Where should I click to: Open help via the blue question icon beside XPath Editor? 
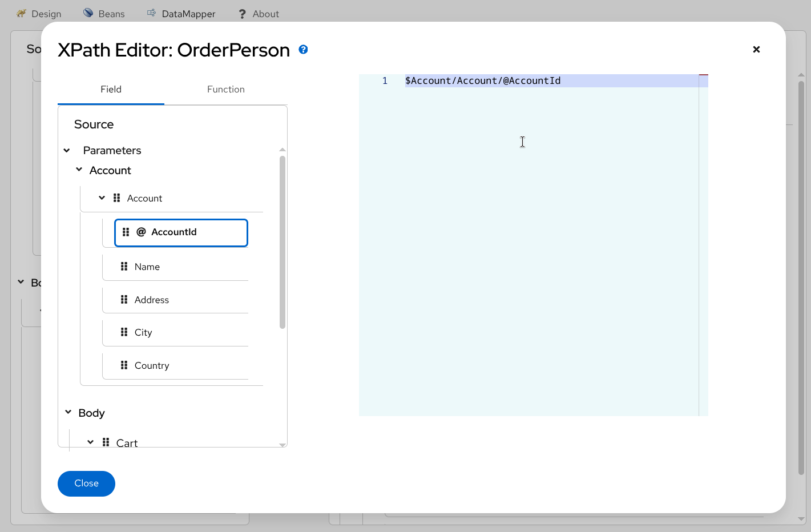pyautogui.click(x=303, y=50)
